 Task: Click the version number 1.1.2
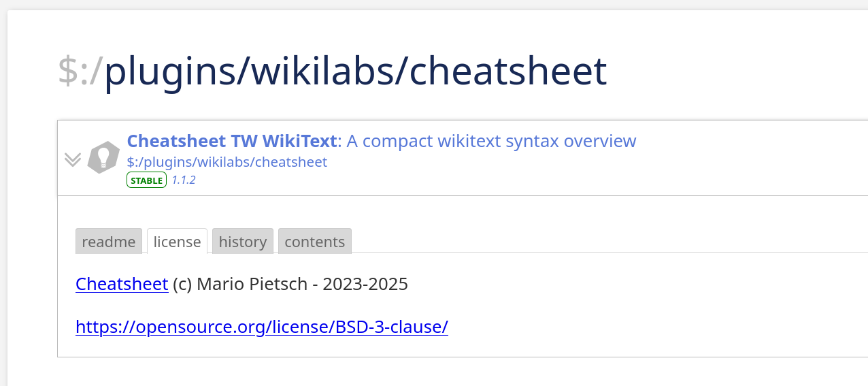[184, 180]
